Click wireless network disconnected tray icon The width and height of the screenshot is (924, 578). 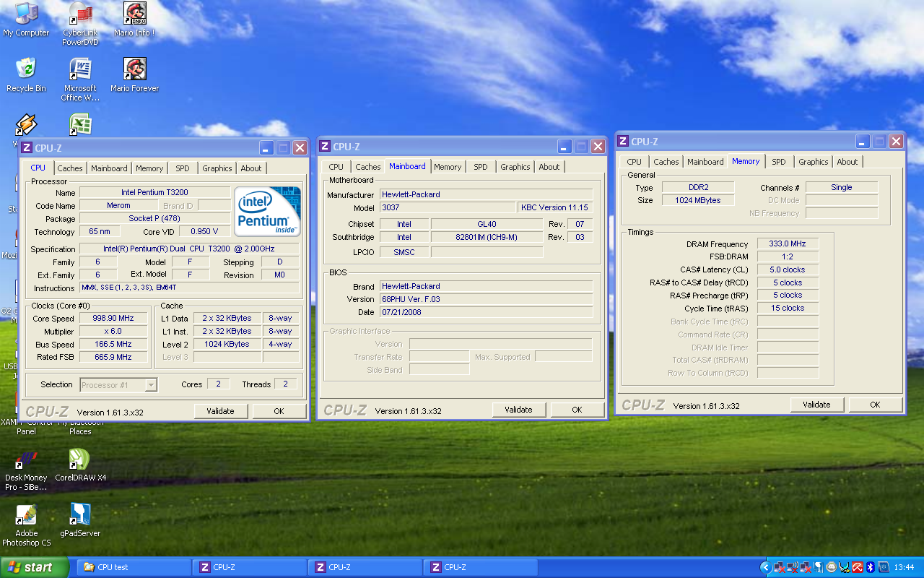[792, 567]
